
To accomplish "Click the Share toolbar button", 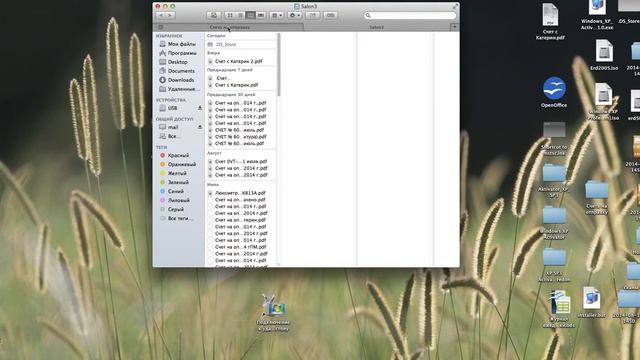I will coord(313,15).
